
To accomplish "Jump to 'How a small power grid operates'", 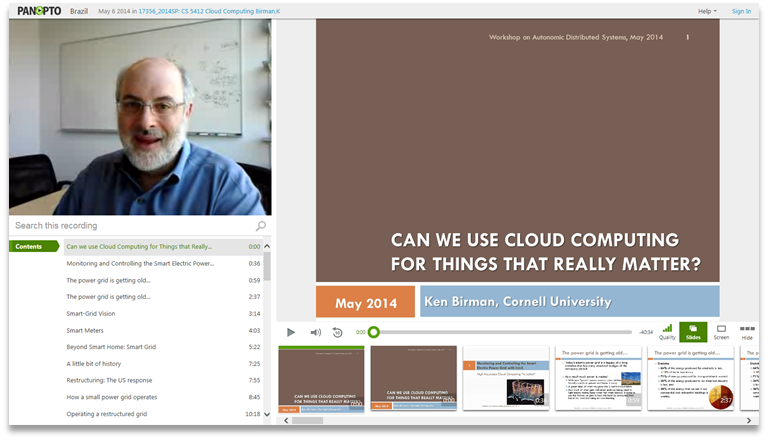I will [164, 397].
